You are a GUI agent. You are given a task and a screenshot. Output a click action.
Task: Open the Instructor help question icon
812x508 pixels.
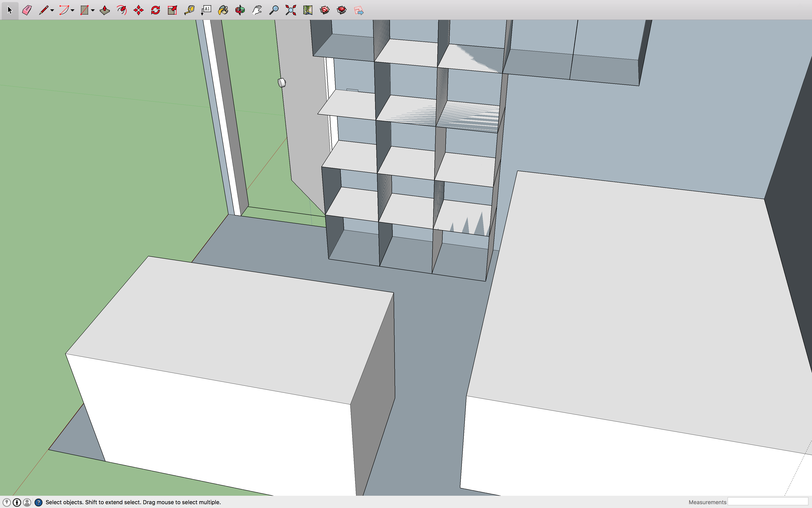click(38, 502)
